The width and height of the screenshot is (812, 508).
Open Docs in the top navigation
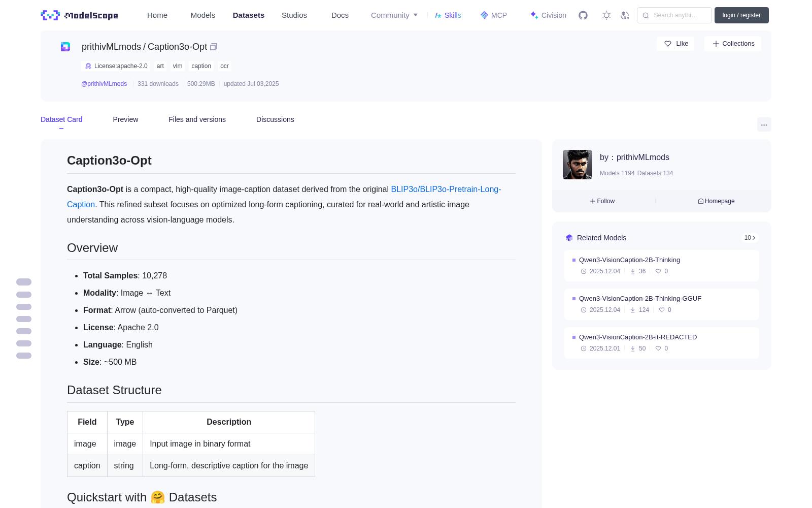[x=340, y=15]
